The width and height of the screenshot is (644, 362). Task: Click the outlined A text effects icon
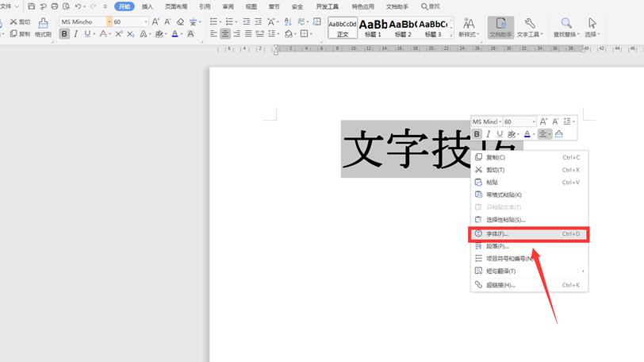[x=143, y=33]
